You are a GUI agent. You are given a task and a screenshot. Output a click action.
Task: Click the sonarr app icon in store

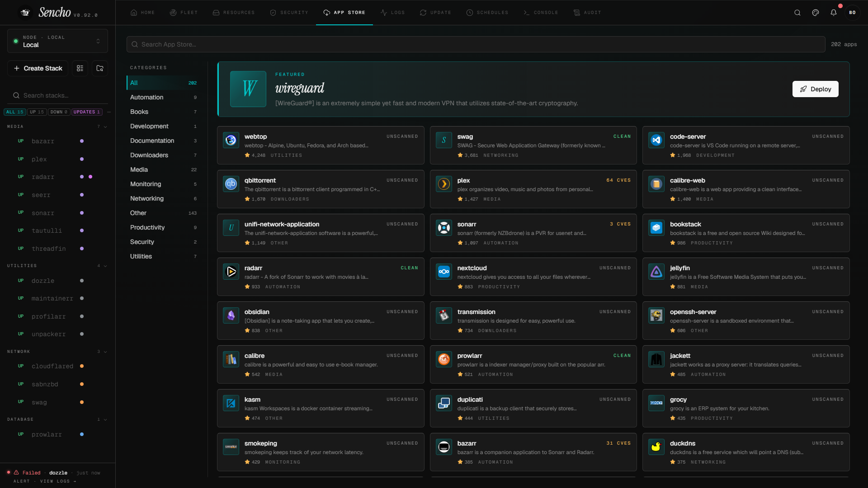[x=444, y=228]
